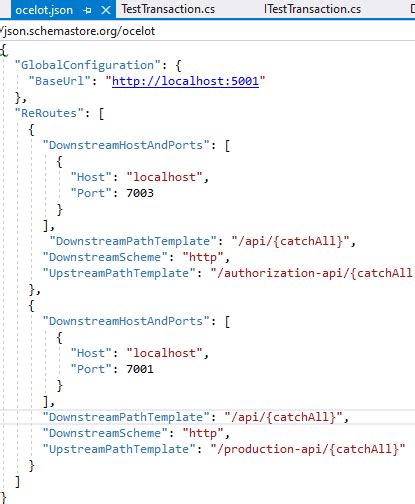The height and width of the screenshot is (504, 415).
Task: Click the second DownstreamHostAndPorts key
Action: tap(126, 321)
